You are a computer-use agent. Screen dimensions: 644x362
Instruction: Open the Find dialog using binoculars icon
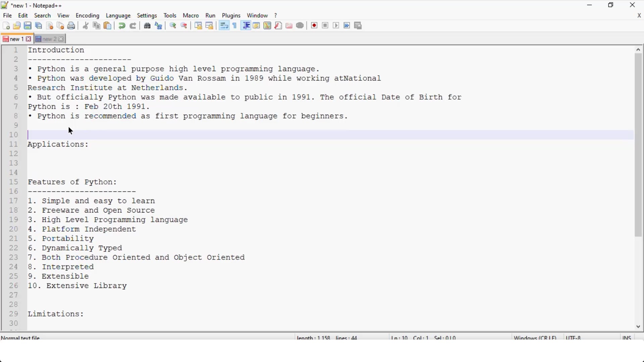147,25
